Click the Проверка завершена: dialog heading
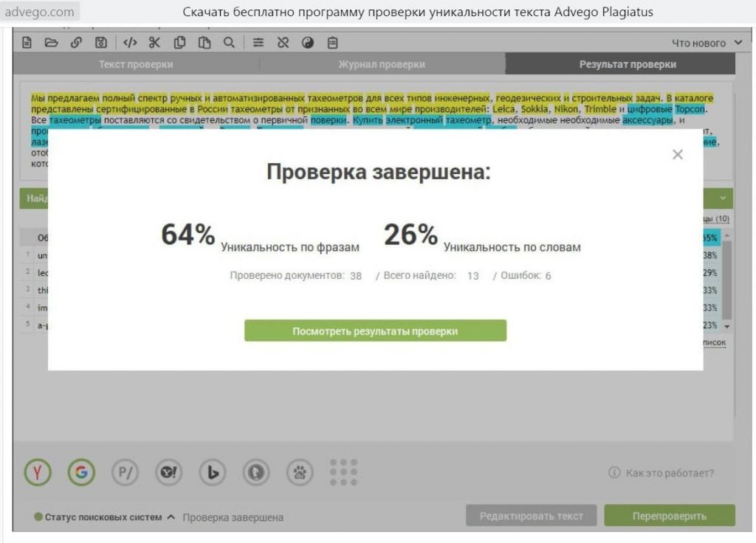 pyautogui.click(x=379, y=171)
